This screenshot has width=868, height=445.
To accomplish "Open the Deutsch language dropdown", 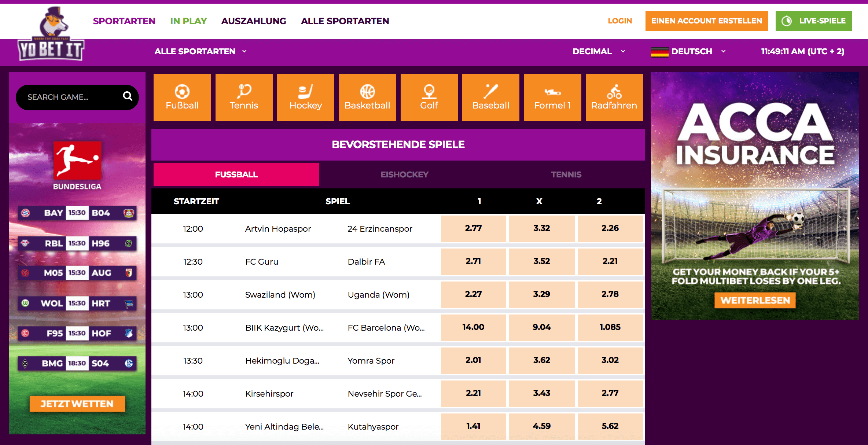I will pos(688,52).
